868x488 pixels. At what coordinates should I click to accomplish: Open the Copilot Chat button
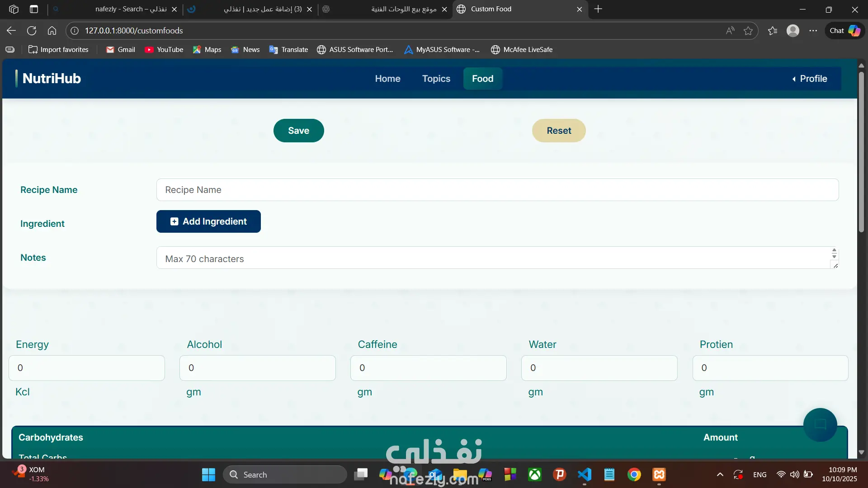844,31
